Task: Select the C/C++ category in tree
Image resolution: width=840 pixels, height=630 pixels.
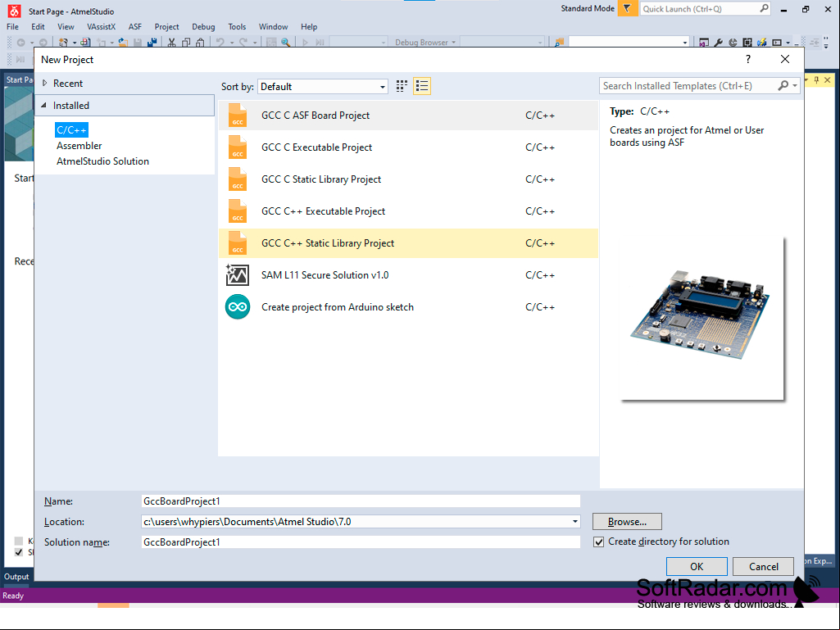Action: pyautogui.click(x=71, y=130)
